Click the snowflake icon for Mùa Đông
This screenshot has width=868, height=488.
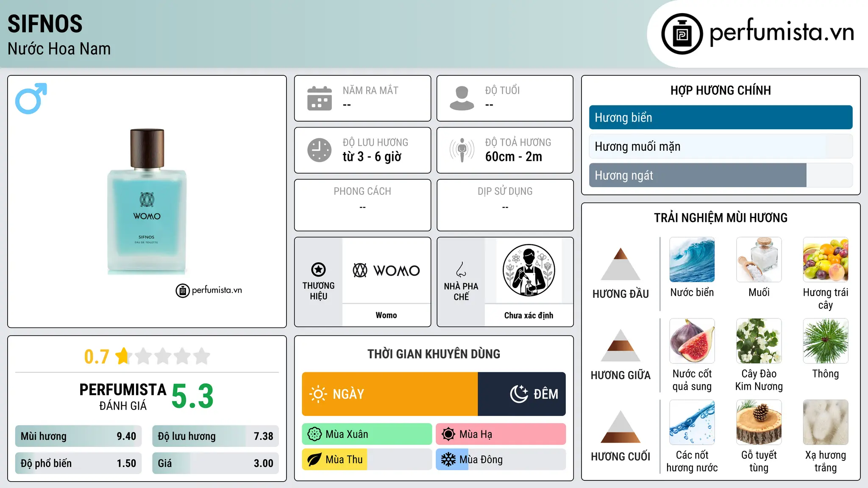448,460
